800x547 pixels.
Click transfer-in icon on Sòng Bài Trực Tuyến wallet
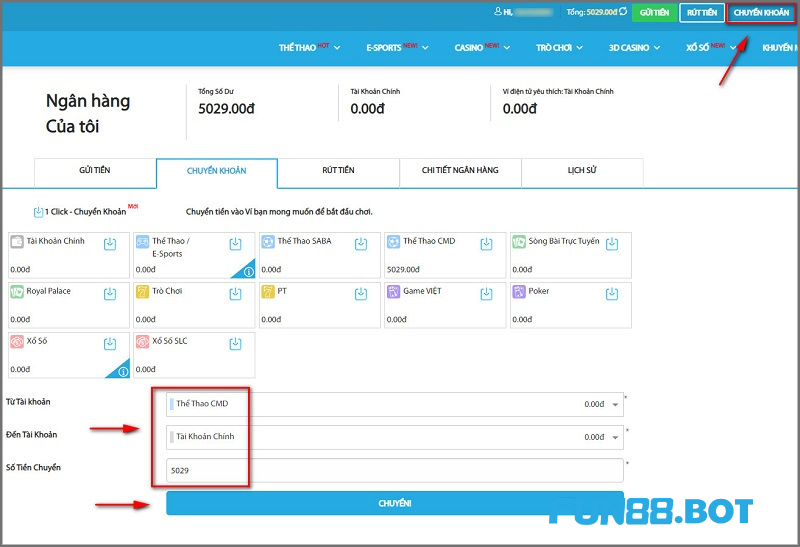pos(612,244)
